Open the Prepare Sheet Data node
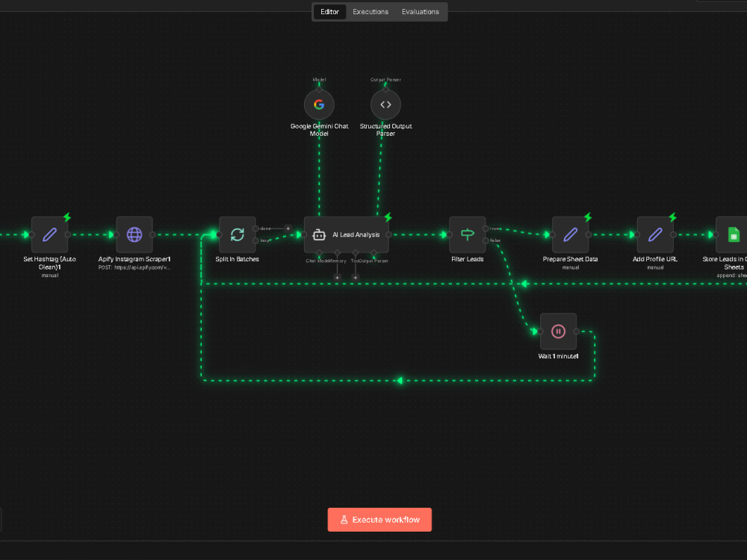 point(570,234)
